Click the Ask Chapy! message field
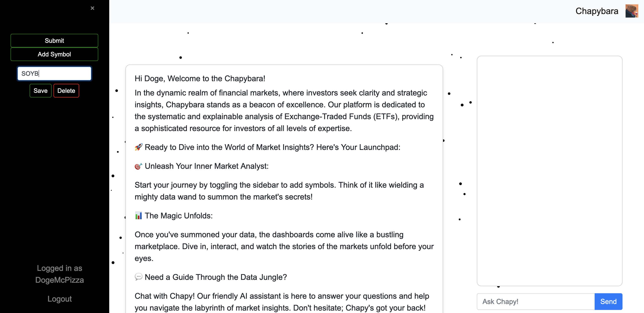 coord(535,302)
